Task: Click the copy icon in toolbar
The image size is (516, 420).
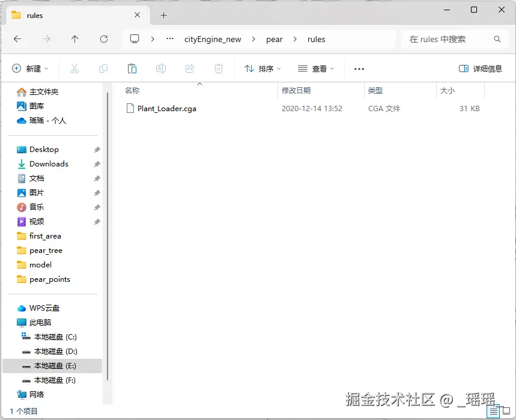Action: click(x=103, y=68)
